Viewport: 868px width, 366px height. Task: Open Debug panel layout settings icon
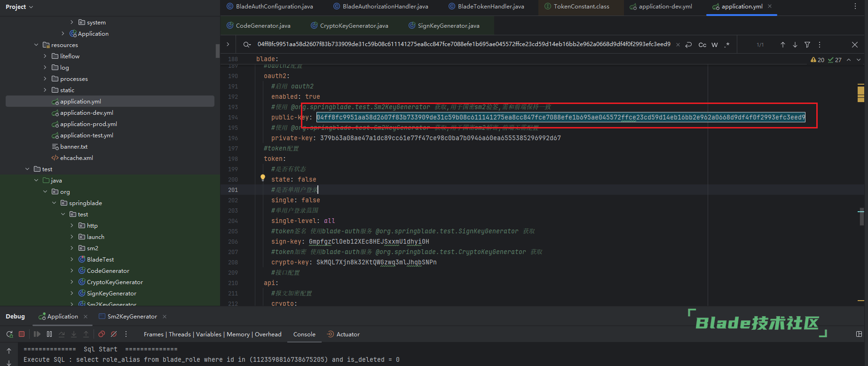859,334
